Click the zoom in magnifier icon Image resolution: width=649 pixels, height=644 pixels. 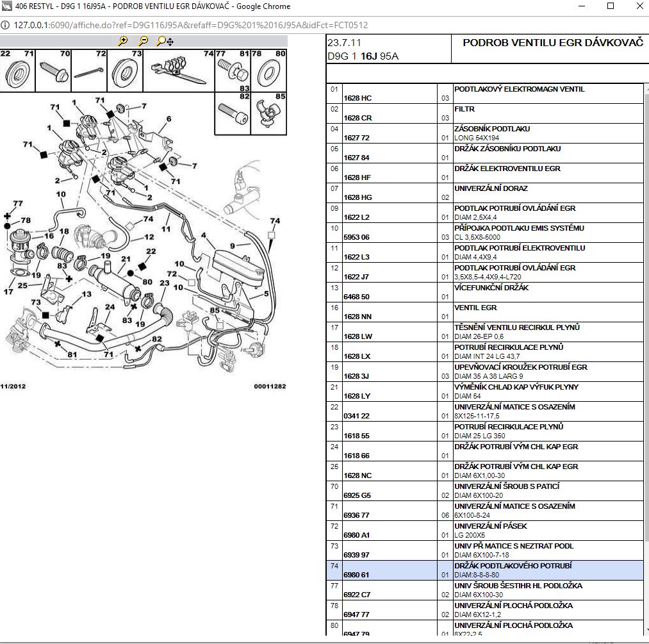(x=123, y=41)
